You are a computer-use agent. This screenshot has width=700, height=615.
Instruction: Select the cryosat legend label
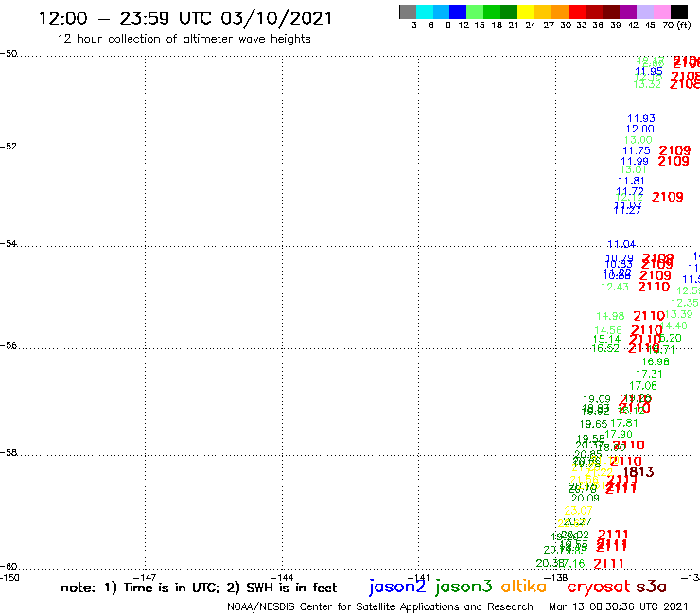(x=599, y=587)
